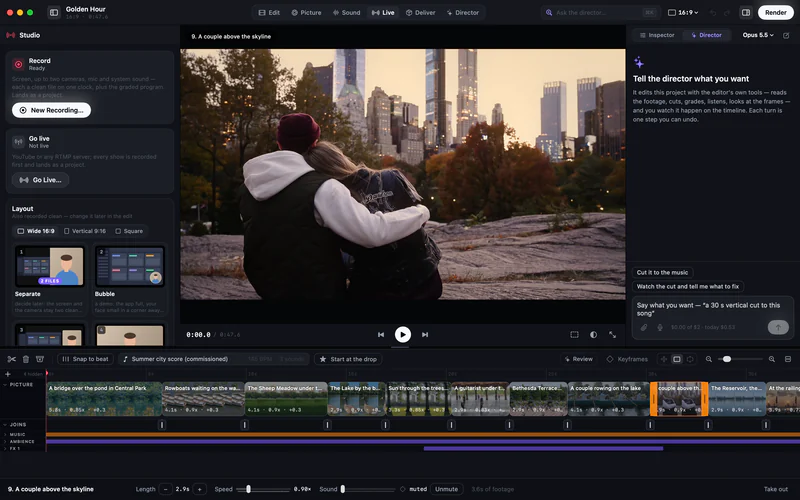Open Summer city score music selector

click(214, 359)
